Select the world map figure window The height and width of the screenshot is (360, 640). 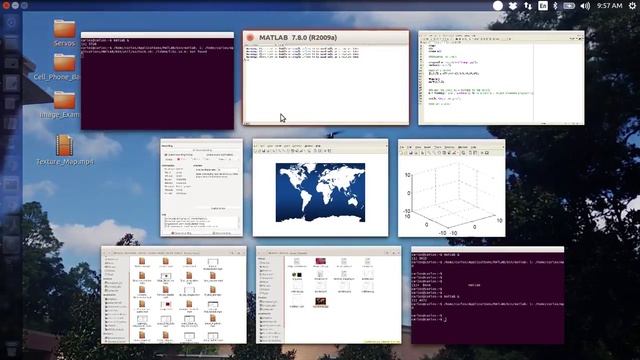click(x=320, y=188)
